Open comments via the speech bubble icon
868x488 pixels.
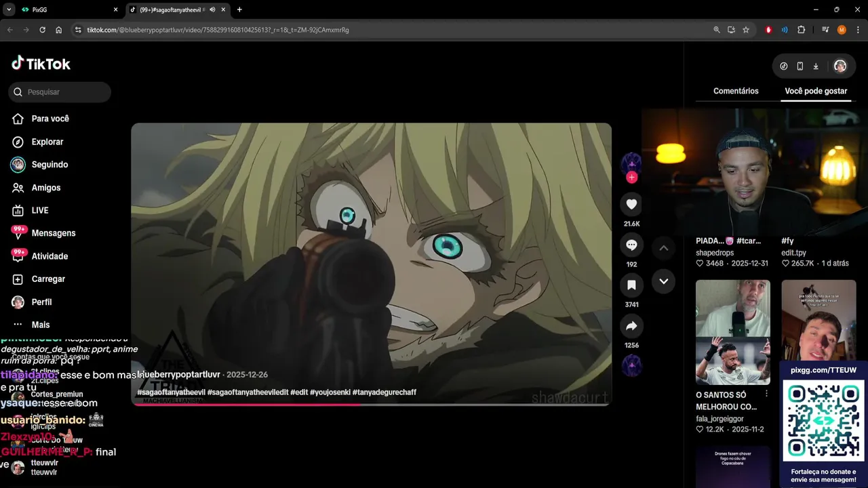(631, 245)
